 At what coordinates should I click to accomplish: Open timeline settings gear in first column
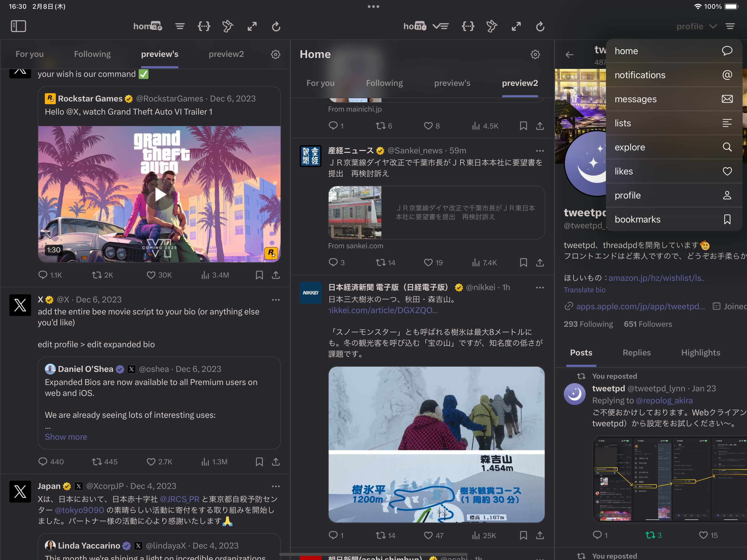pos(276,54)
